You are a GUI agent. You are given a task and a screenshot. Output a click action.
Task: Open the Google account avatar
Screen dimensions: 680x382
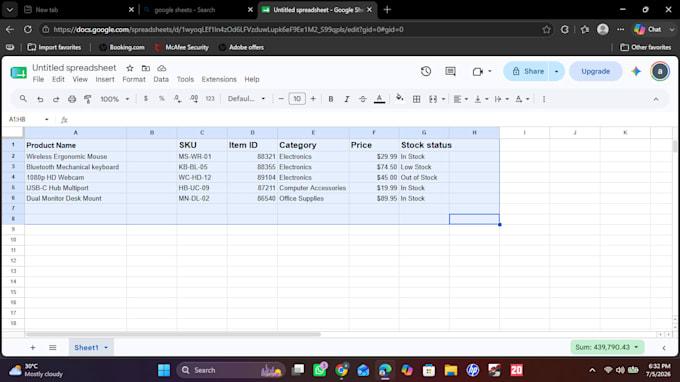point(660,71)
